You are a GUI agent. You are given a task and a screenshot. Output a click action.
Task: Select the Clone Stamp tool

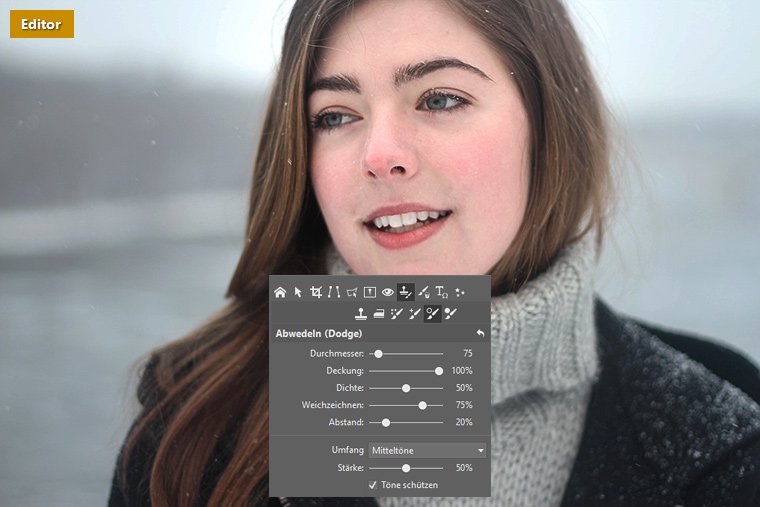[361, 314]
